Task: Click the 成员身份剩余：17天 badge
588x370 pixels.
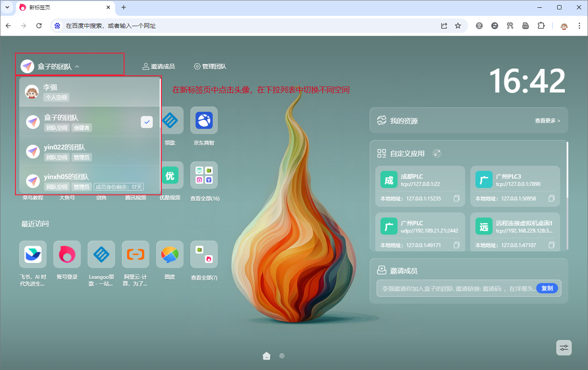Action: click(x=119, y=187)
